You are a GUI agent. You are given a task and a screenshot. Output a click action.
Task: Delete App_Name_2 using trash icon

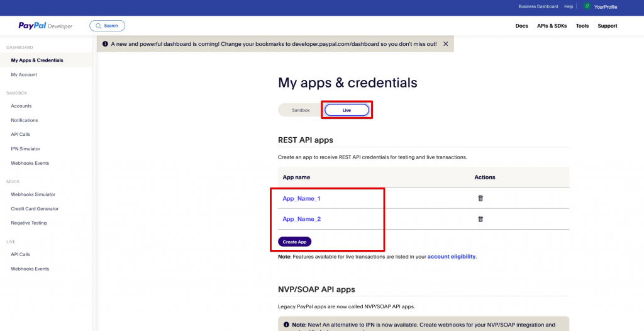pyautogui.click(x=480, y=219)
